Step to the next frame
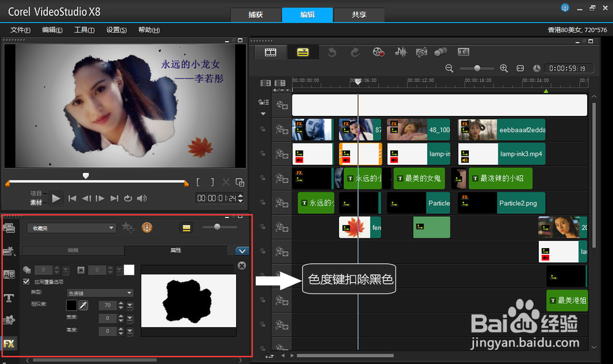This screenshot has height=364, width=613. 100,199
